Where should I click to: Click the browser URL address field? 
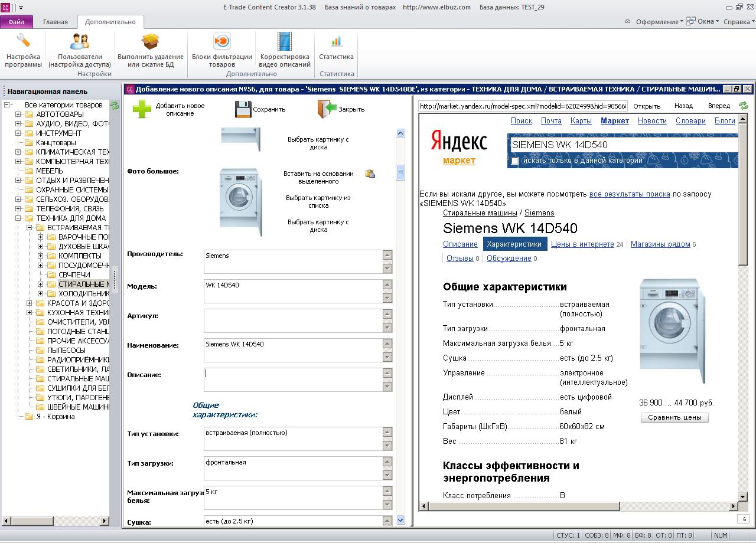(x=523, y=106)
